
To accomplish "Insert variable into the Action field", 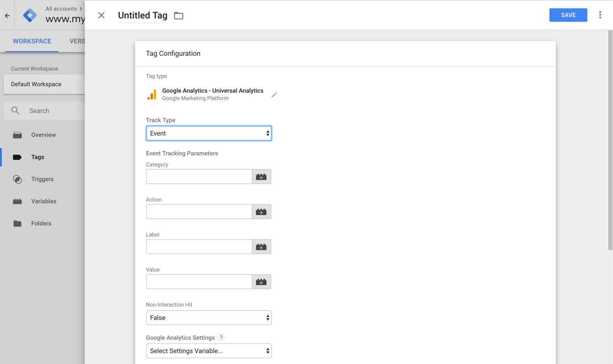I will click(261, 212).
